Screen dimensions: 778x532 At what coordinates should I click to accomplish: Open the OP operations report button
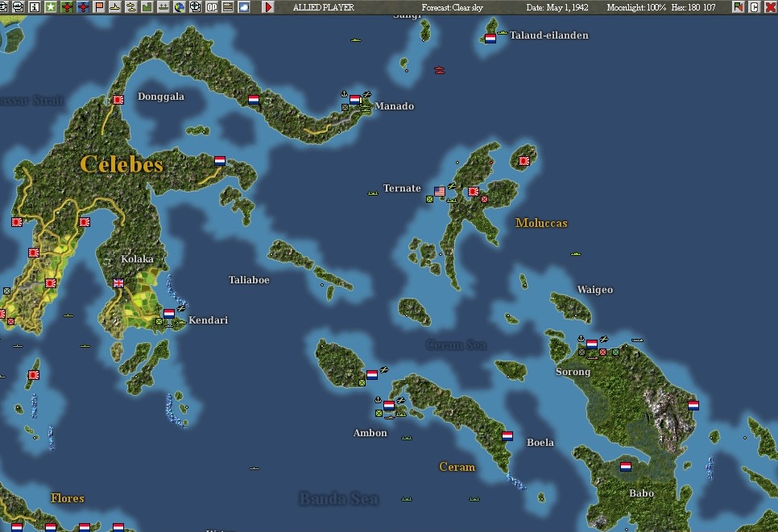click(x=211, y=7)
